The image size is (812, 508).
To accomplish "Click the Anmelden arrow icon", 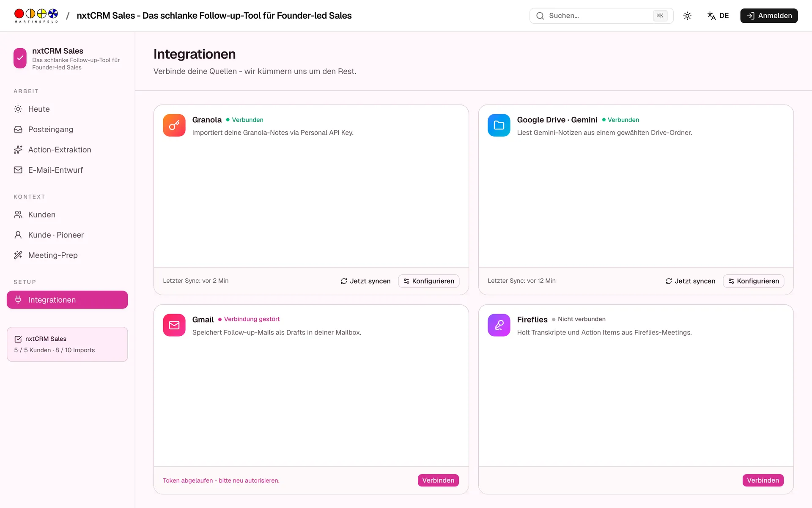I will coord(750,16).
